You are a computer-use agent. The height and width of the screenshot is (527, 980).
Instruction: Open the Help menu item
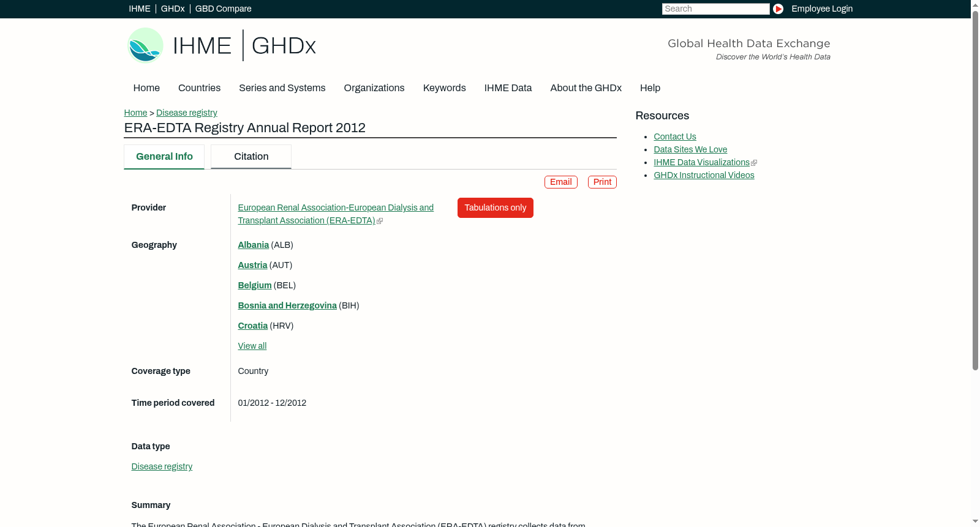(650, 88)
